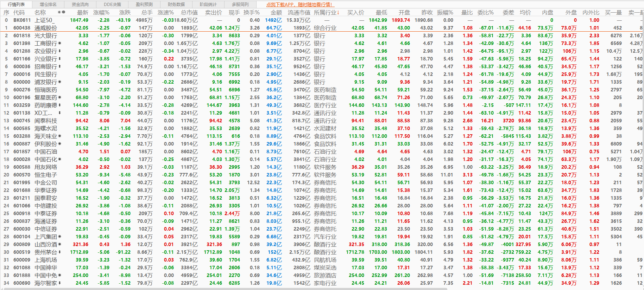The width and height of the screenshot is (644, 290).
Task: Select the 用友网络 stock name
Action: pyautogui.click(x=46, y=167)
